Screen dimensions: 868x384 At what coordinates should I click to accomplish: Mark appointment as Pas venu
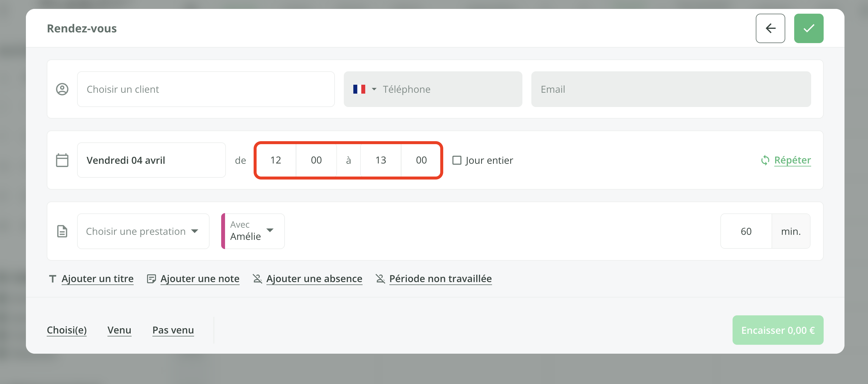pos(173,330)
